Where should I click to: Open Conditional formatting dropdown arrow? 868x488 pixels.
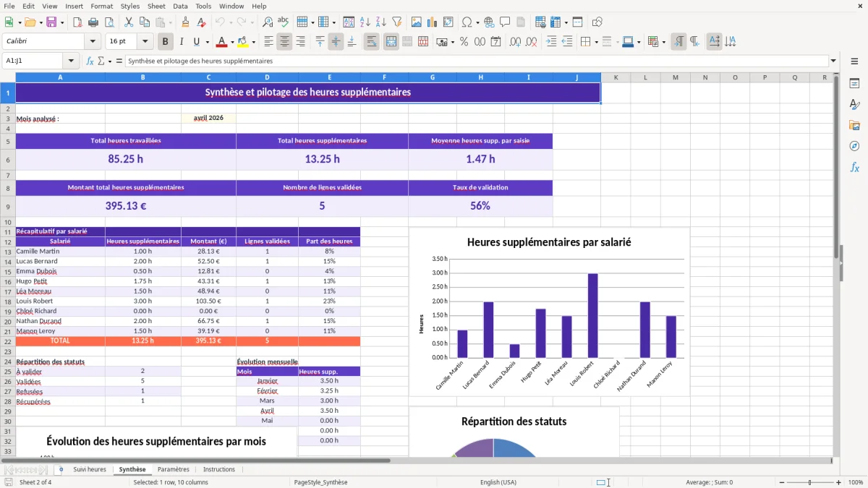[x=663, y=42]
